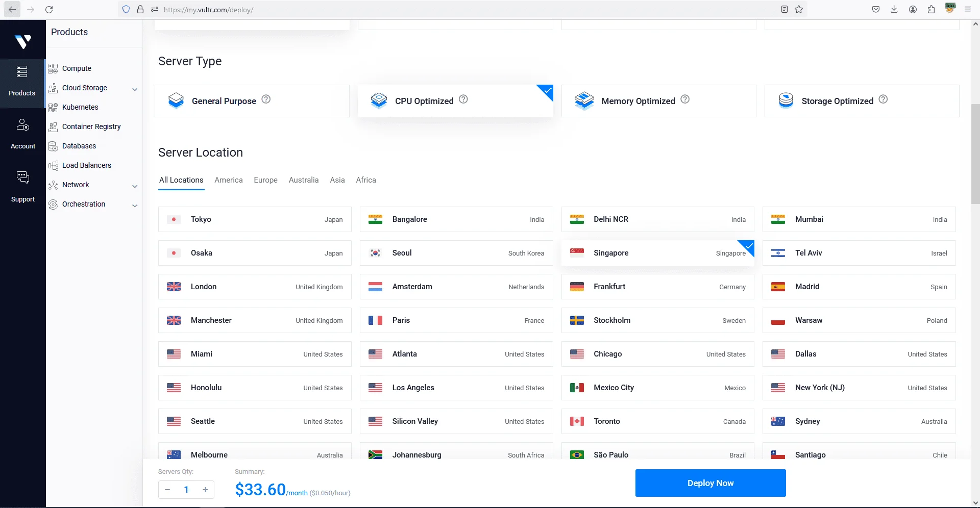This screenshot has width=980, height=508.
Task: Choose the London location card
Action: click(x=255, y=287)
